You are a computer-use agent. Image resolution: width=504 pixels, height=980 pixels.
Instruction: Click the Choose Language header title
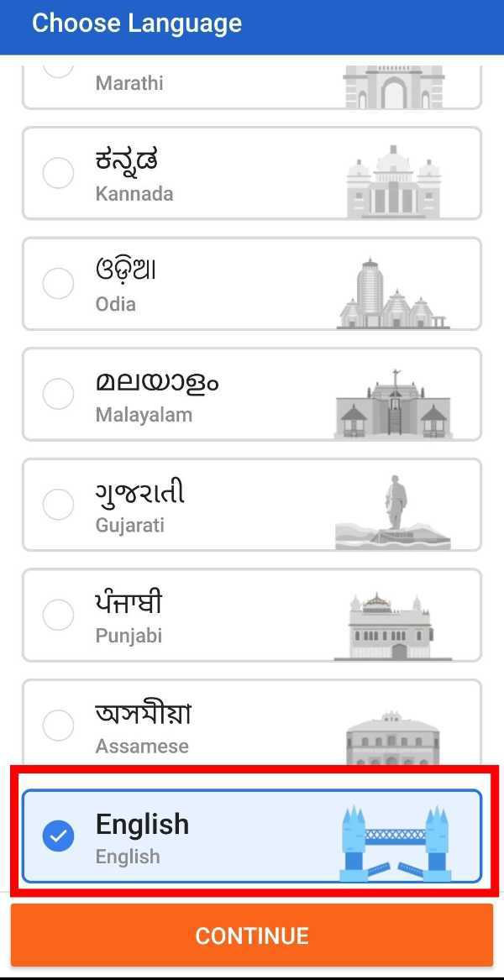[137, 24]
